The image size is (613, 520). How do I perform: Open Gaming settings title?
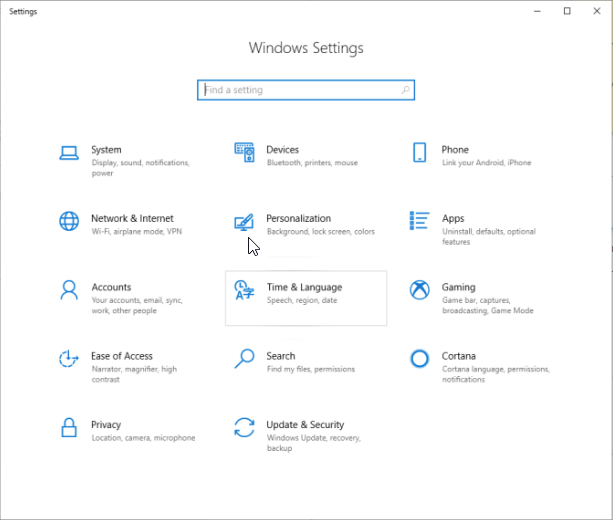click(x=459, y=287)
